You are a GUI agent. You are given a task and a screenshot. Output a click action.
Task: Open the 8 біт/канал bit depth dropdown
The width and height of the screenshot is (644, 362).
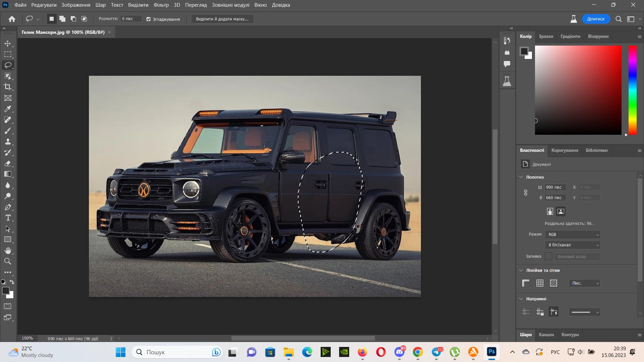coord(573,245)
